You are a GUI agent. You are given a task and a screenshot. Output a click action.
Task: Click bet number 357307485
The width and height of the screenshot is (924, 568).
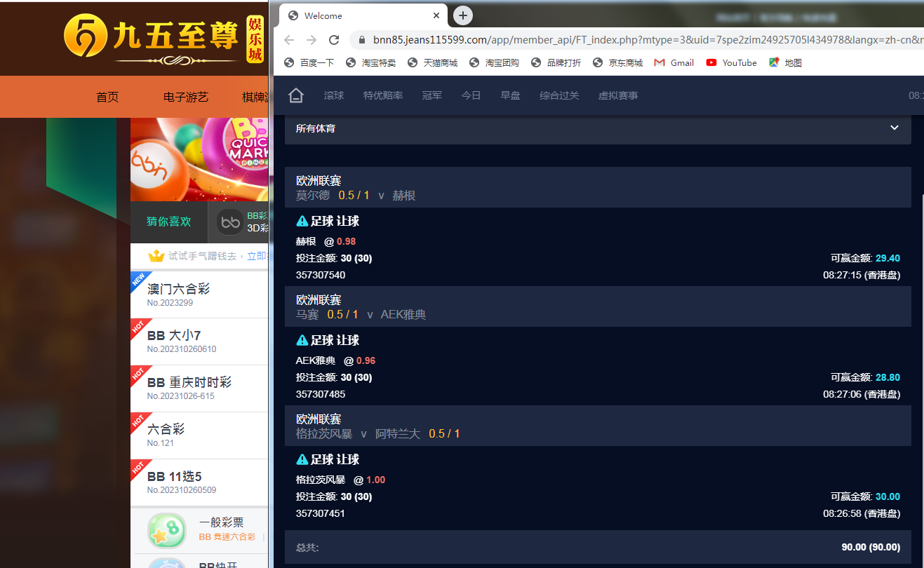[321, 394]
